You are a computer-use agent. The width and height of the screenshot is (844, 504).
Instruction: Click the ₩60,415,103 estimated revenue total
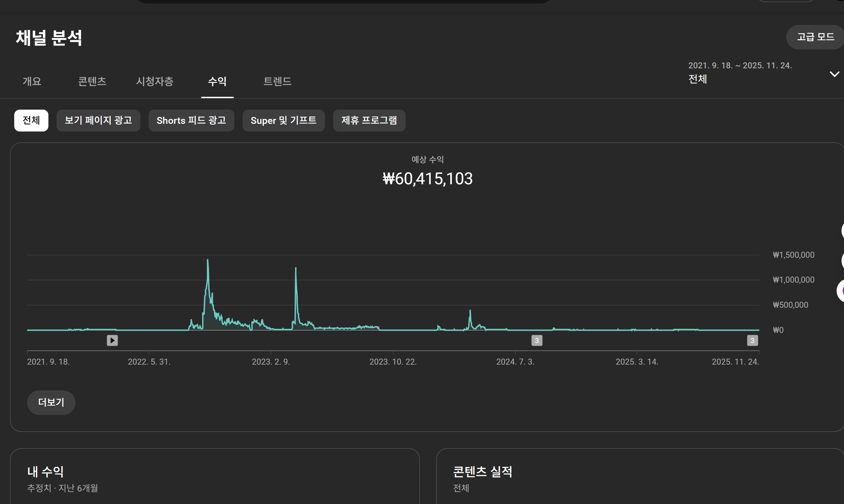point(427,179)
